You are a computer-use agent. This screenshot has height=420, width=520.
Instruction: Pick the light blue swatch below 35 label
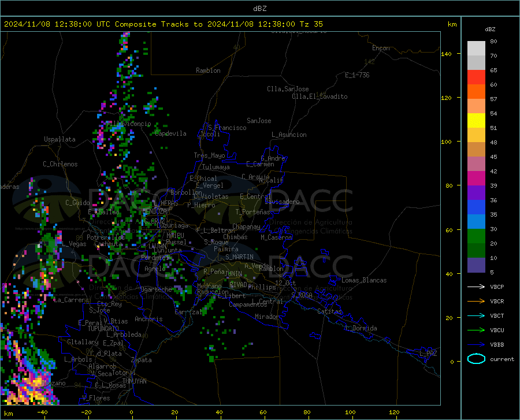(476, 222)
